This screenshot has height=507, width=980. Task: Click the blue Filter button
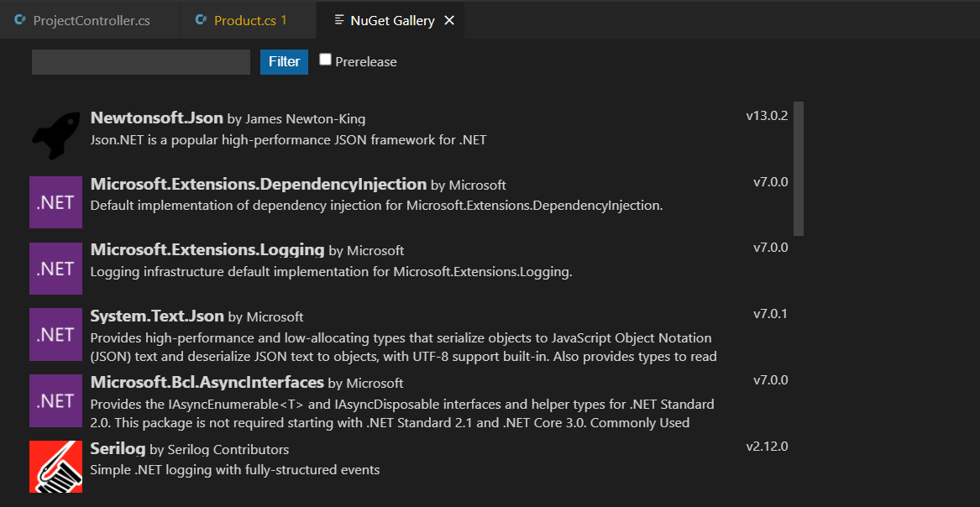285,62
